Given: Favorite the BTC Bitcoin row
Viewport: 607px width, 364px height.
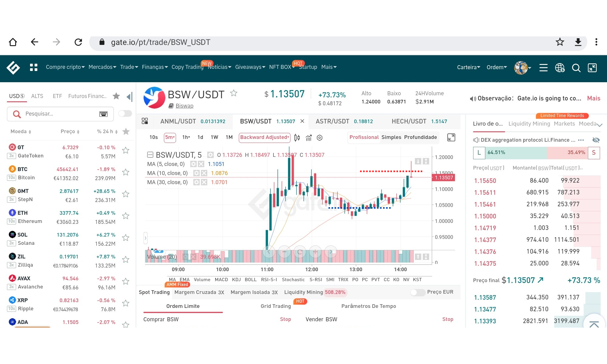Looking at the screenshot, I should point(126,172).
